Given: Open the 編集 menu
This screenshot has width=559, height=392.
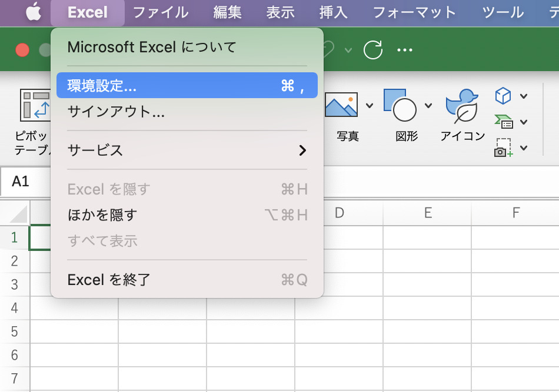Looking at the screenshot, I should 228,13.
